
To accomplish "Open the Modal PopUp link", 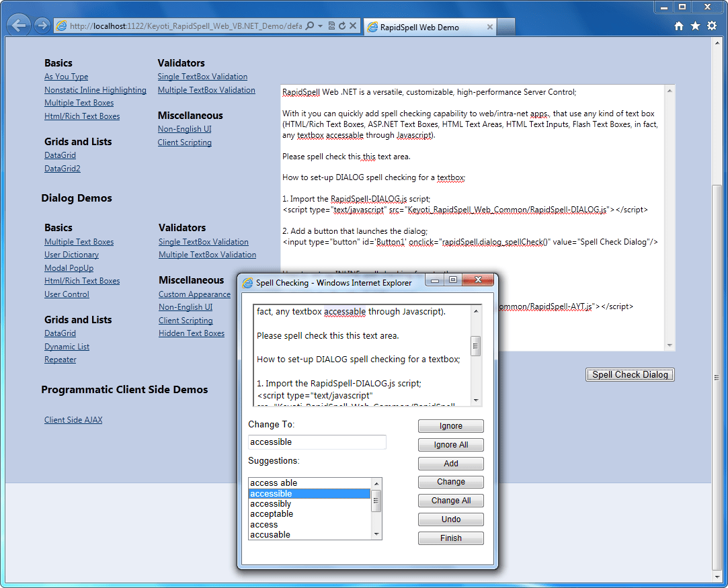I will coord(69,267).
